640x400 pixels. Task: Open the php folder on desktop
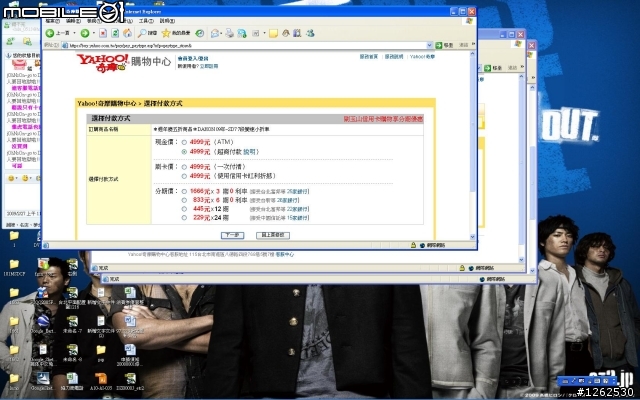101,350
